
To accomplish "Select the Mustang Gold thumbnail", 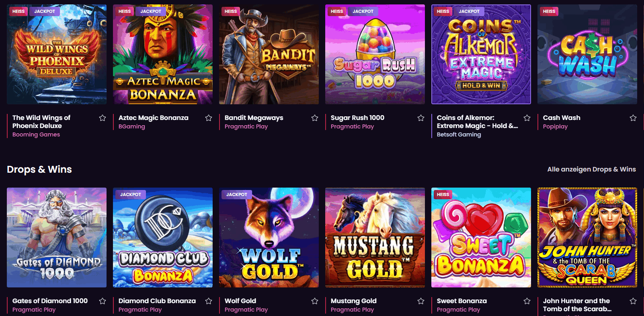I will coord(375,238).
